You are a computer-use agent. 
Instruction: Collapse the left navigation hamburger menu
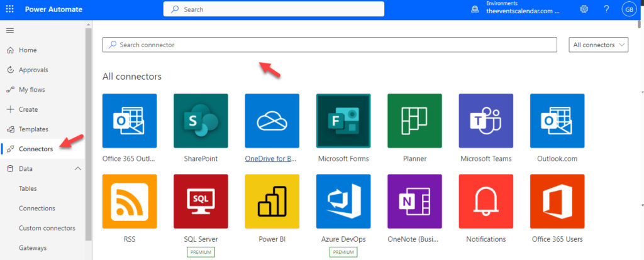tap(9, 30)
